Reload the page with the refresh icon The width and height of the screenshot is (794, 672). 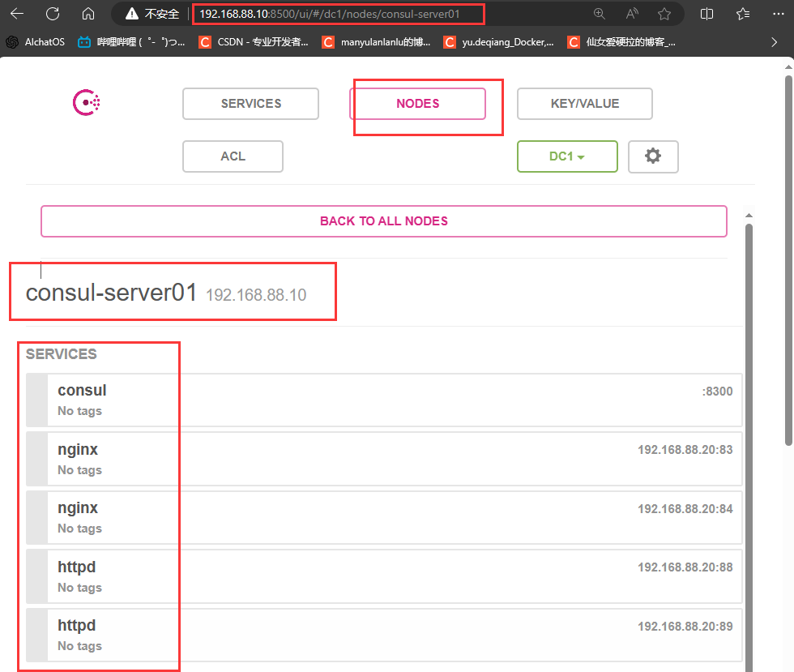point(53,14)
